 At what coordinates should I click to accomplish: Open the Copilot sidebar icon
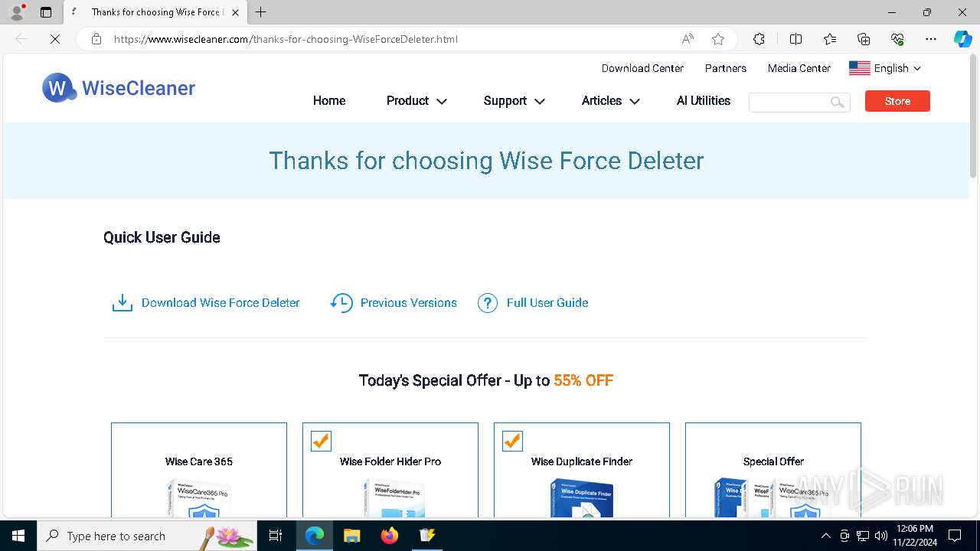[962, 39]
